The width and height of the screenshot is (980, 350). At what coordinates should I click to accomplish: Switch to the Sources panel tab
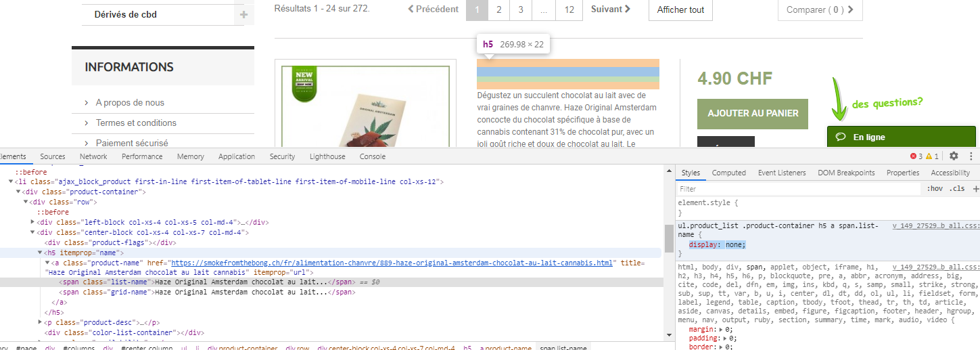tap(53, 156)
